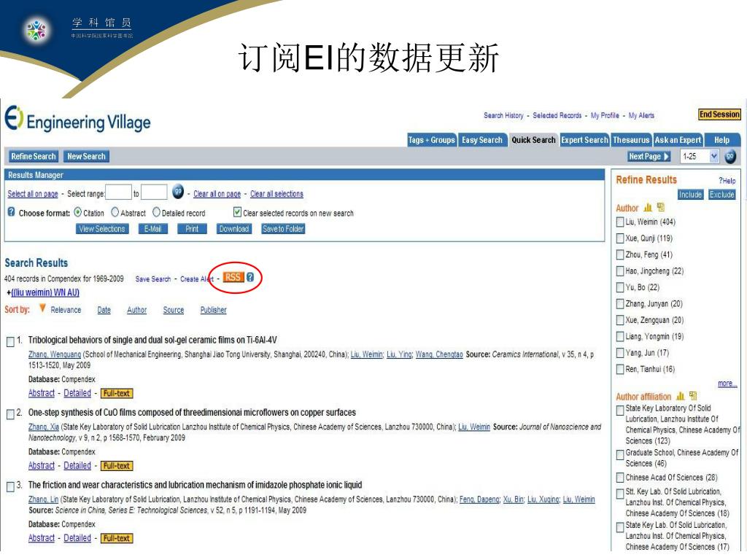747x560 pixels.
Task: Switch to the Expert Search tab
Action: pos(584,140)
